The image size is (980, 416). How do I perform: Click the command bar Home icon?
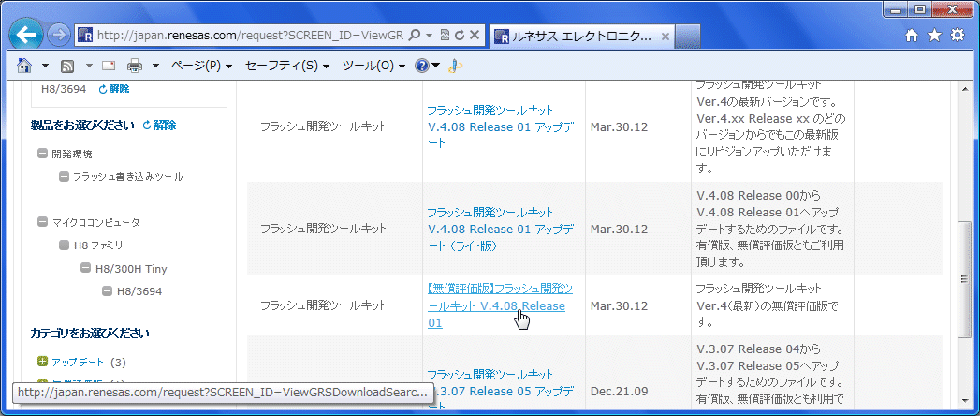(x=24, y=65)
